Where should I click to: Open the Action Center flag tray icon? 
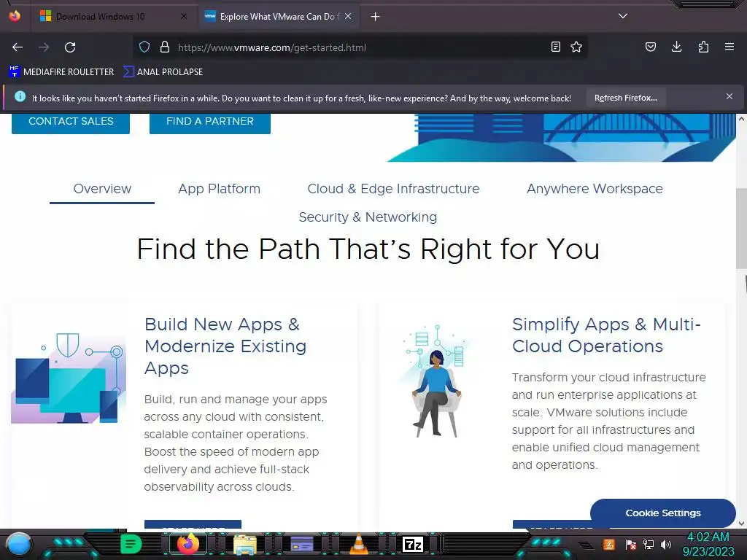pyautogui.click(x=631, y=544)
